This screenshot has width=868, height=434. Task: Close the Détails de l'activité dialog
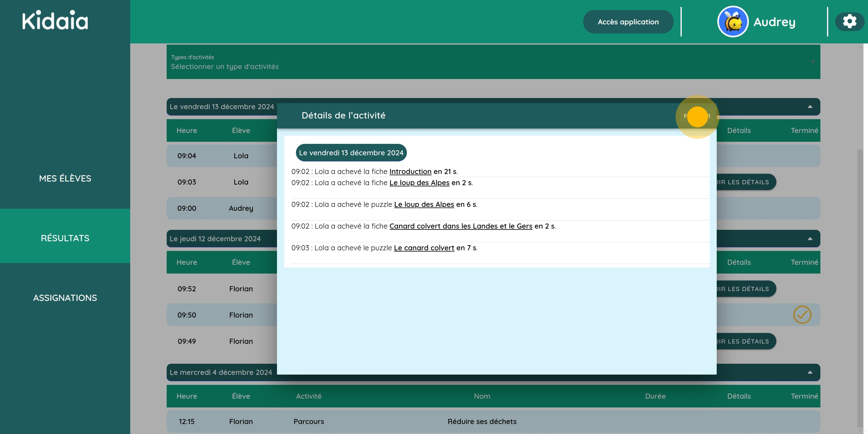(697, 116)
